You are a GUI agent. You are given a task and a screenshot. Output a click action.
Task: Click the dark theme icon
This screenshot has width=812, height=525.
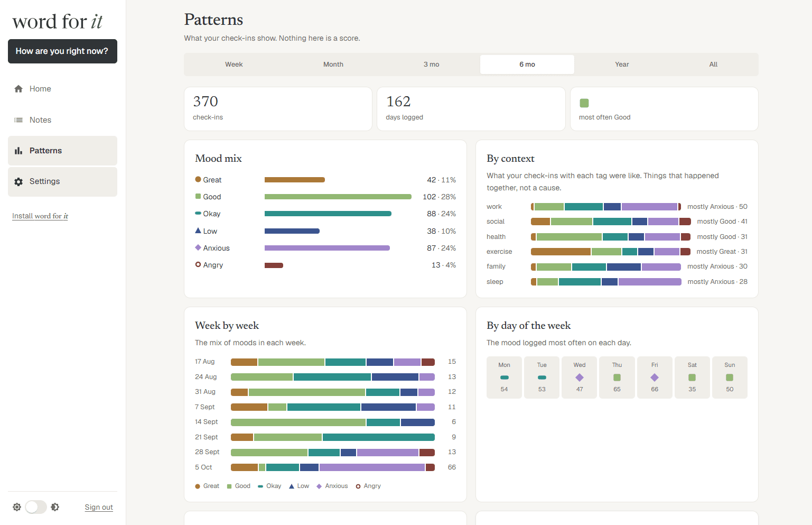[x=55, y=507]
